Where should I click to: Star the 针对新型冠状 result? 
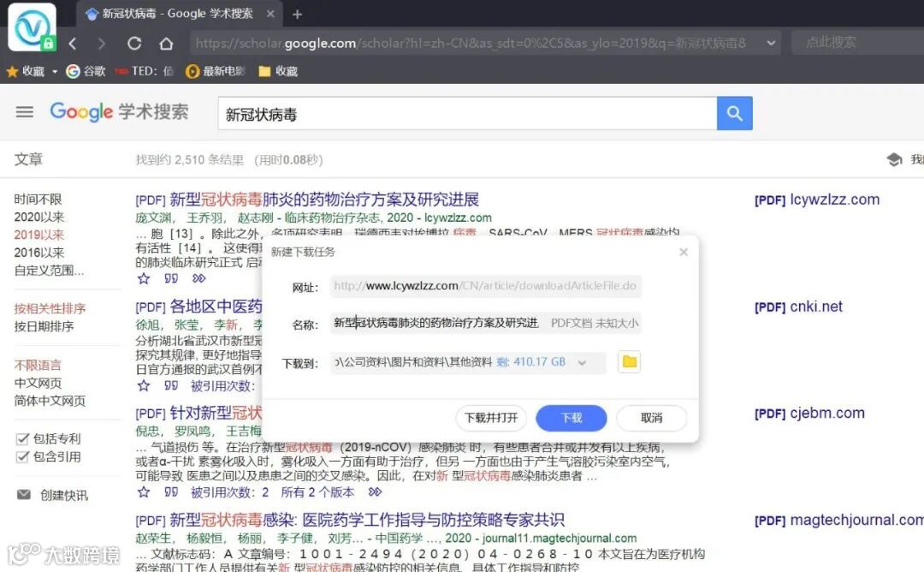(x=143, y=492)
